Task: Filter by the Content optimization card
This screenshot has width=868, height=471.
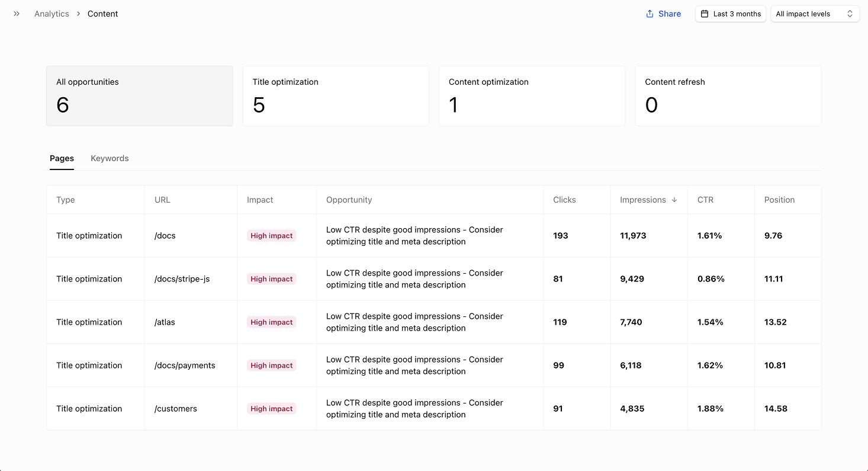Action: (x=531, y=95)
